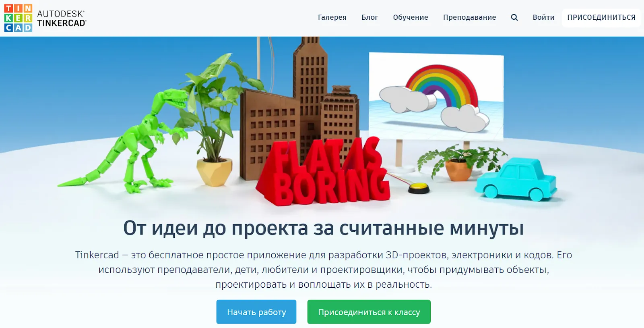Click the green Присоединиться к классу button
The width and height of the screenshot is (644, 328).
pos(369,312)
